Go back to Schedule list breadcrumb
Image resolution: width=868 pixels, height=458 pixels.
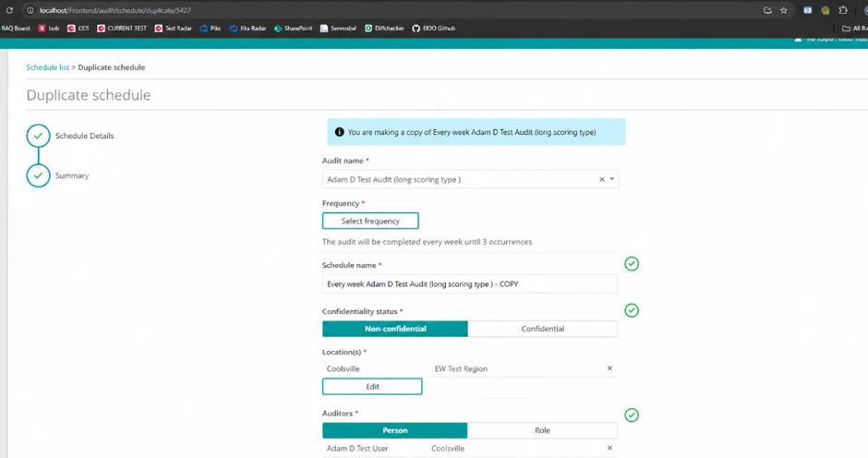tap(48, 67)
